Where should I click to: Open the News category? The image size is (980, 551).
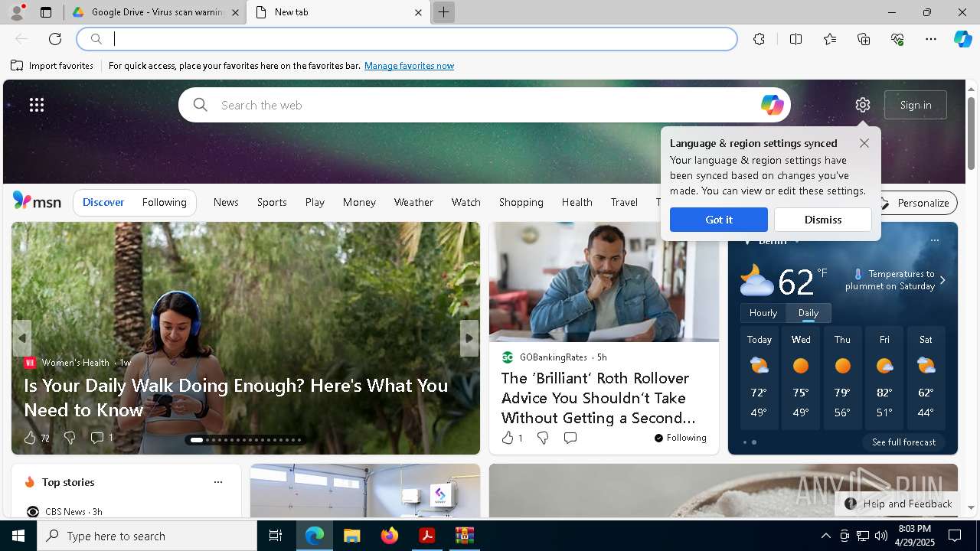[226, 202]
